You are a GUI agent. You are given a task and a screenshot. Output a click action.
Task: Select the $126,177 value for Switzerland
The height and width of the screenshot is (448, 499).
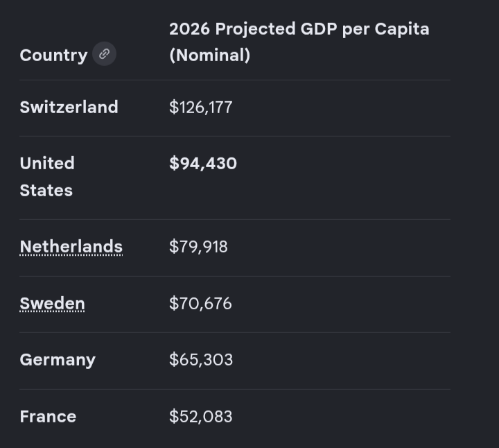click(201, 107)
